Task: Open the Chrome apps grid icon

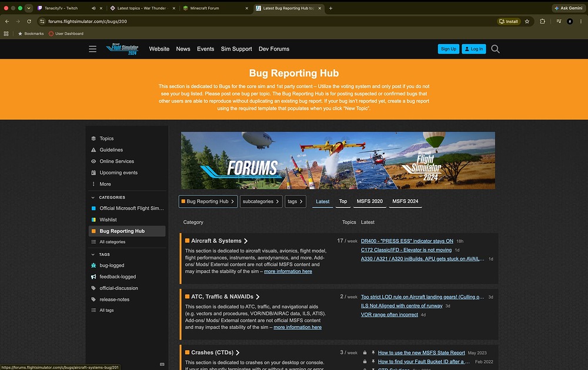Action: 6,33
